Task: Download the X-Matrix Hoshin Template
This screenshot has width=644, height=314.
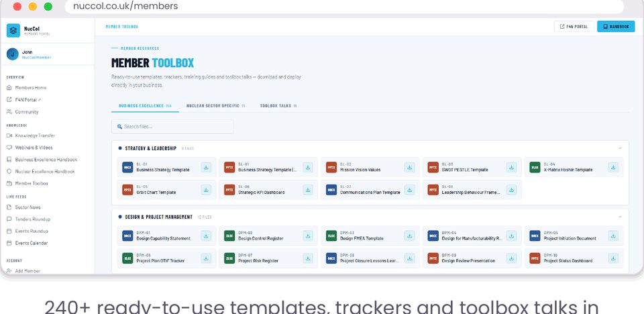Action: tap(613, 167)
